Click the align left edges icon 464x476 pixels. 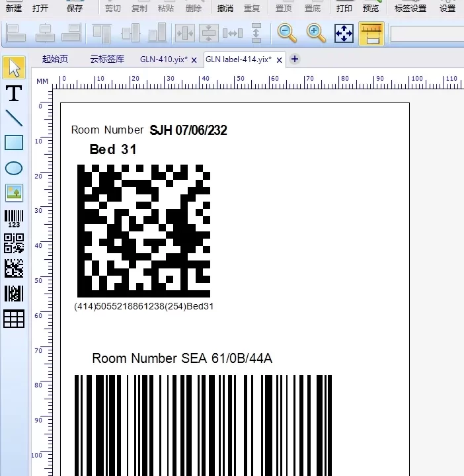click(16, 33)
